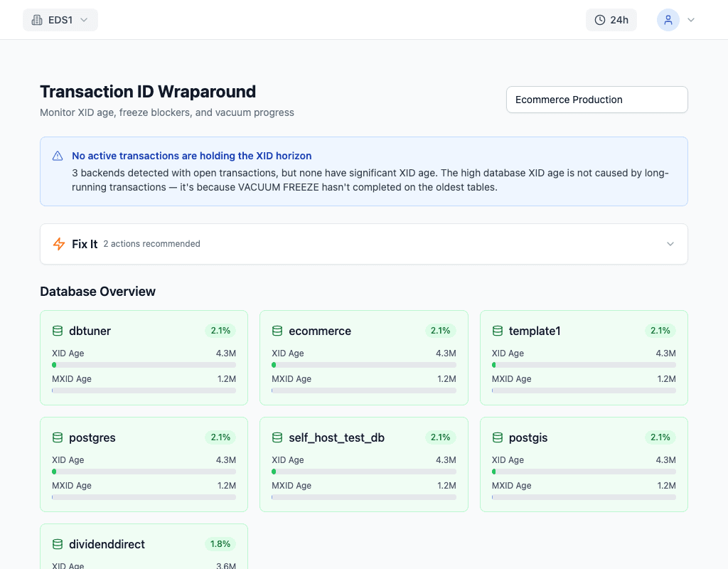Click the database icon on dbtuner card
The image size is (728, 569).
pos(58,331)
